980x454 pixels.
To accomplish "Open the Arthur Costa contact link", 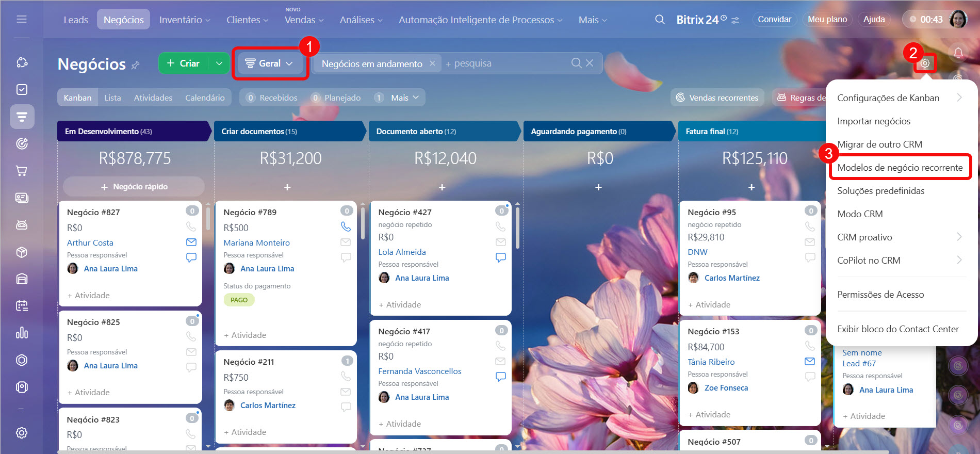I will [90, 242].
